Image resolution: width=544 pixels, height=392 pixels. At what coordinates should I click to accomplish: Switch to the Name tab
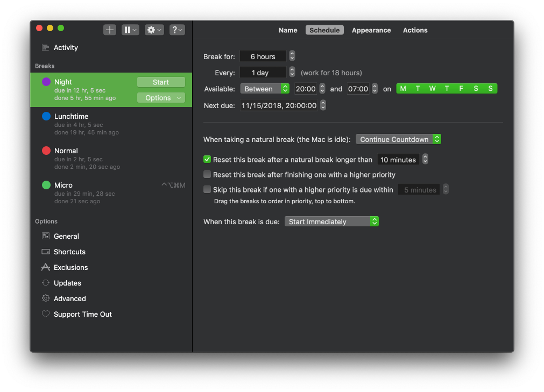[288, 30]
